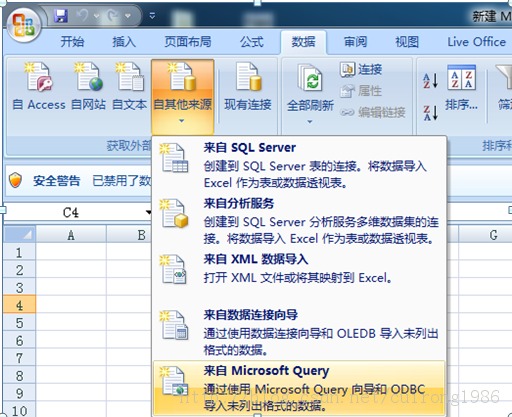This screenshot has width=512, height=417.
Task: Import data 自网站 (from web)
Action: [x=88, y=87]
